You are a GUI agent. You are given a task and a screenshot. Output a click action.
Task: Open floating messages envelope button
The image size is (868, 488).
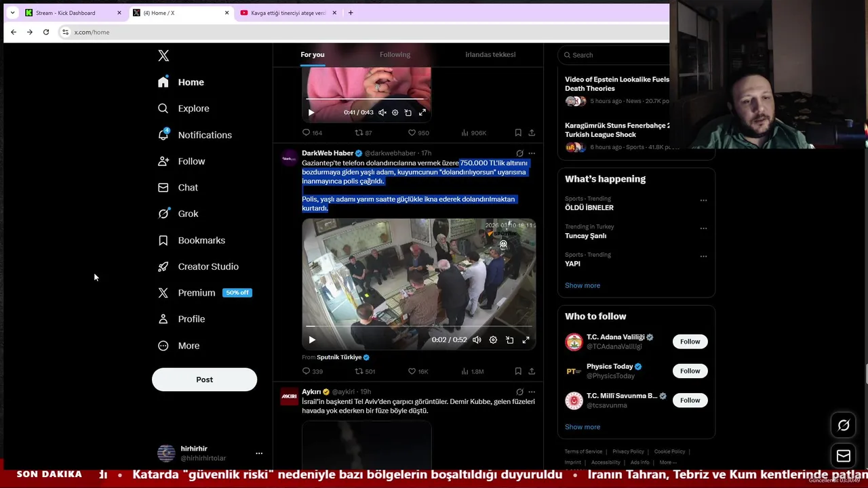click(x=844, y=456)
